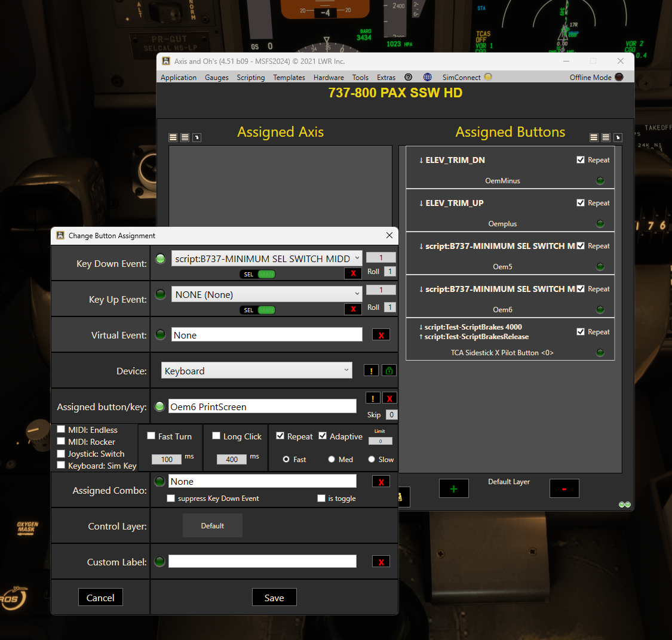Click first list view icon above Assigned Axis
This screenshot has height=640, width=672.
[x=173, y=137]
